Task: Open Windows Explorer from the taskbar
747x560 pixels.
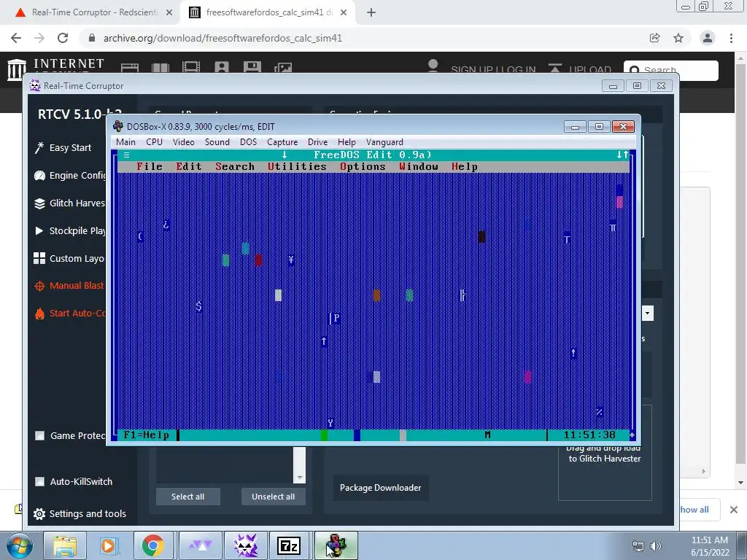Action: tap(65, 545)
